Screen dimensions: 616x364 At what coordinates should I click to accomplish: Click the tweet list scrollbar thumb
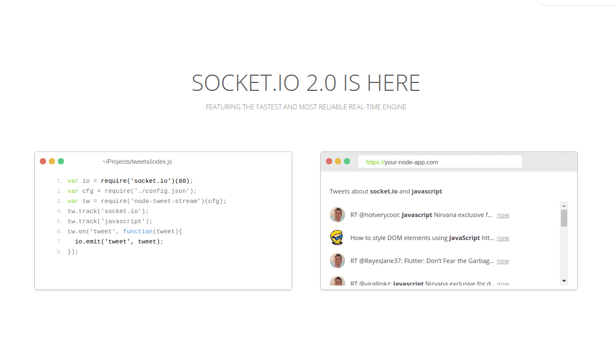point(564,218)
